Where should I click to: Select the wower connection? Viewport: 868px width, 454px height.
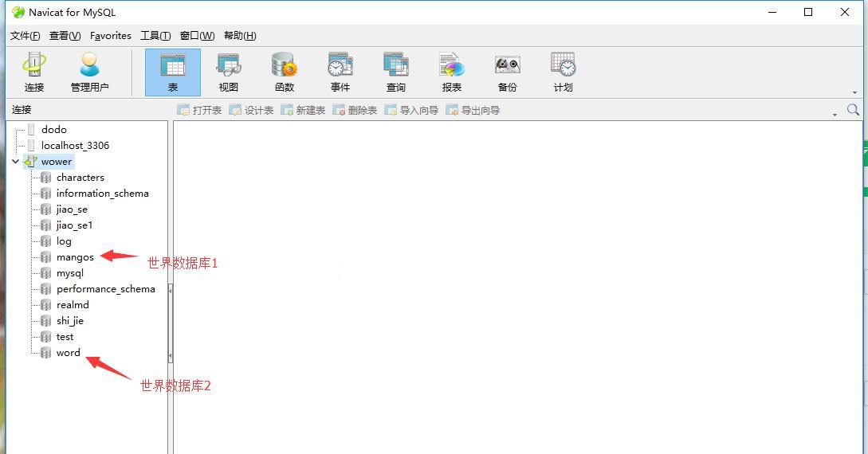(57, 162)
